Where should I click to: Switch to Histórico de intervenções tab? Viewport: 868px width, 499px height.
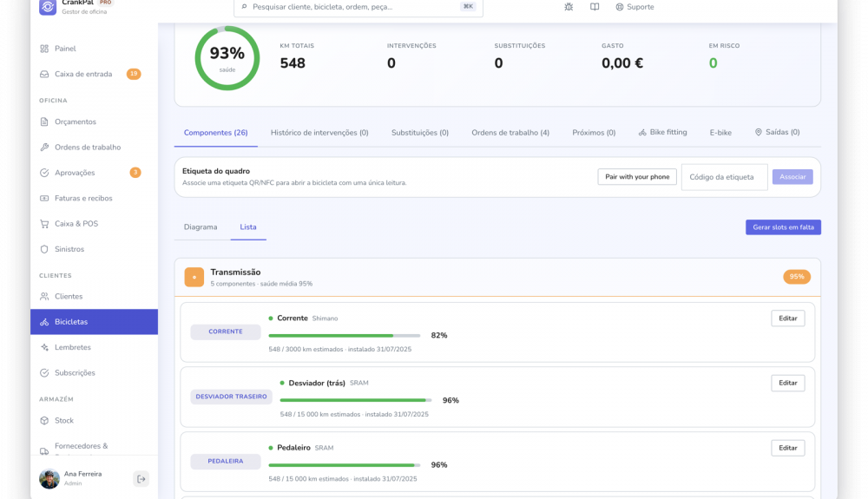tap(319, 133)
